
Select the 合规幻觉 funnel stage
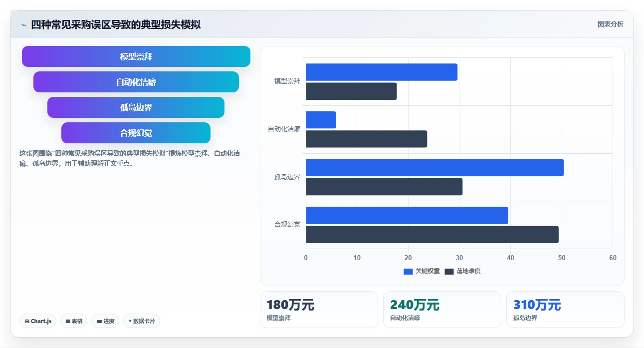click(x=136, y=133)
